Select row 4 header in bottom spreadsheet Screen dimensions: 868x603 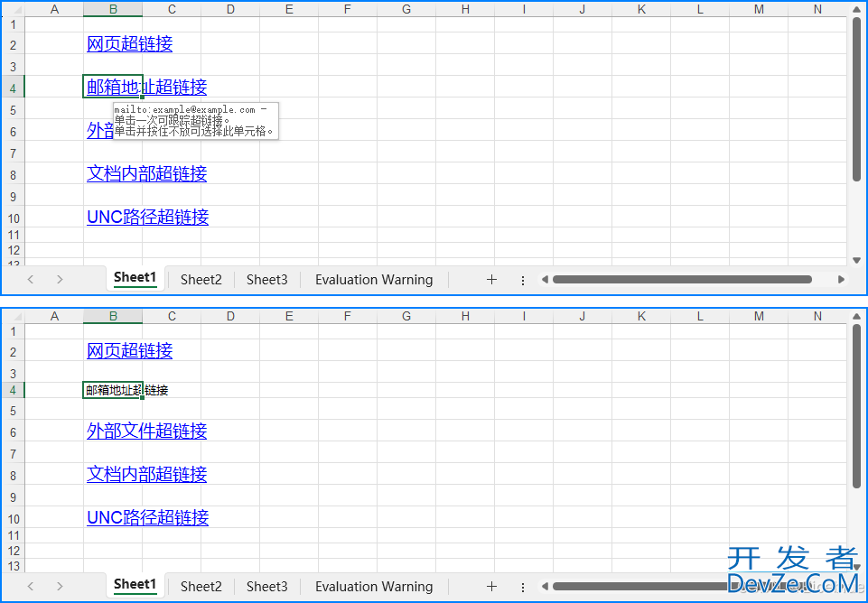coord(14,390)
